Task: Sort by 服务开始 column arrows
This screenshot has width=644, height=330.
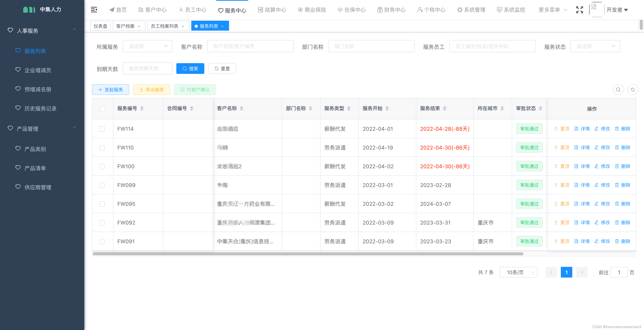Action: click(387, 108)
